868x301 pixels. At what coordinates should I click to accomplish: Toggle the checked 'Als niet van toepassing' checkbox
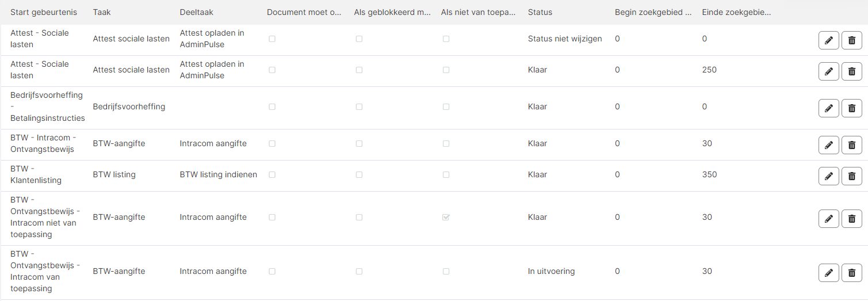tap(446, 218)
